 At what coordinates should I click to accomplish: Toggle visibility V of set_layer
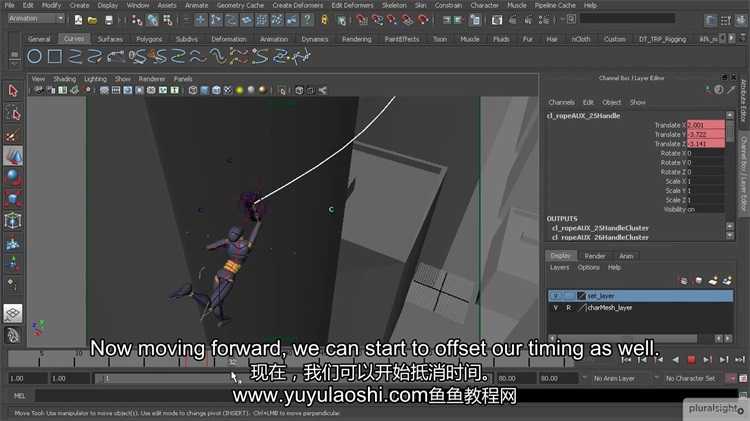pos(556,296)
